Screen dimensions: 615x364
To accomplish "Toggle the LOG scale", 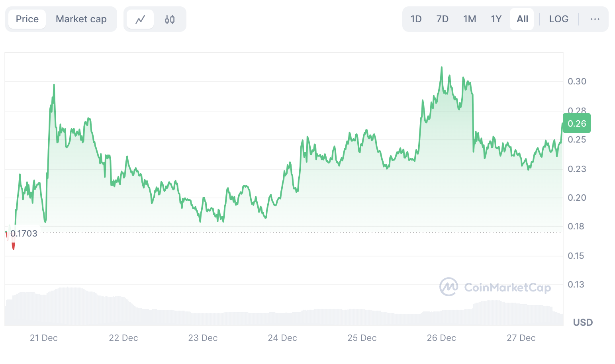I will click(x=558, y=19).
